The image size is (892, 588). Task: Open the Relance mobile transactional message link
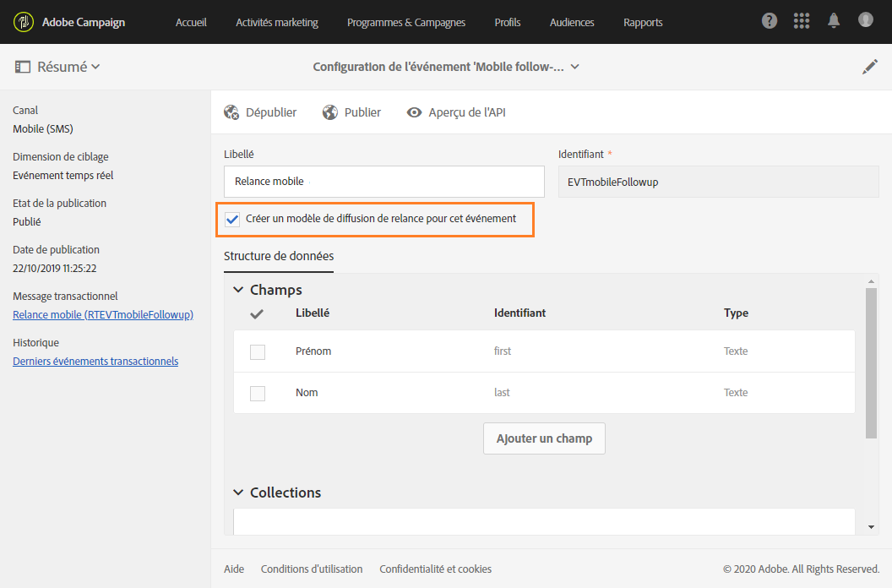coord(103,315)
